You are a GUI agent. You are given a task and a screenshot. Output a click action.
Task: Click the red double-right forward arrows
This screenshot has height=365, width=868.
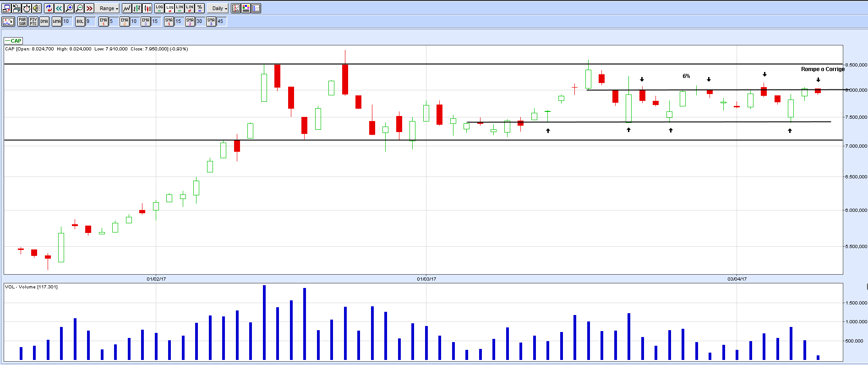pos(89,8)
